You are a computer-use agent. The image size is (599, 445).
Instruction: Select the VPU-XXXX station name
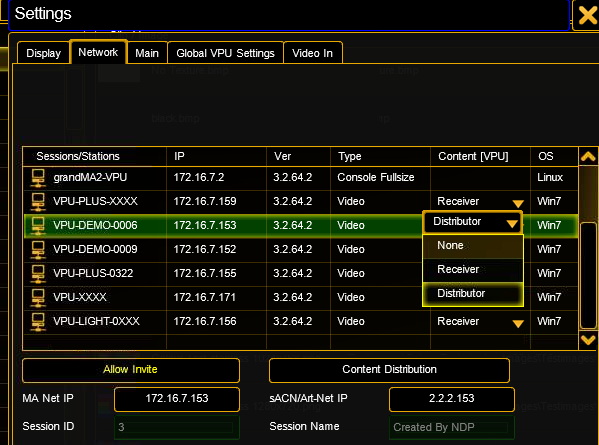coord(80,297)
